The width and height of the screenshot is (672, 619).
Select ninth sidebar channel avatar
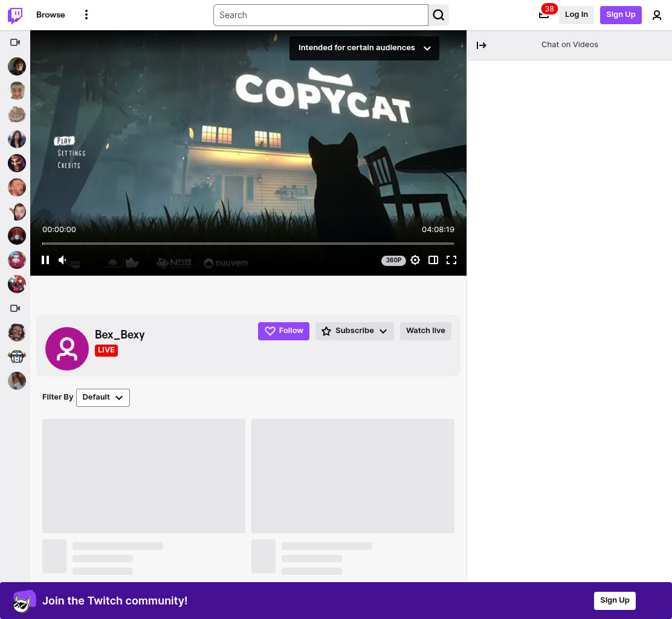tap(17, 260)
